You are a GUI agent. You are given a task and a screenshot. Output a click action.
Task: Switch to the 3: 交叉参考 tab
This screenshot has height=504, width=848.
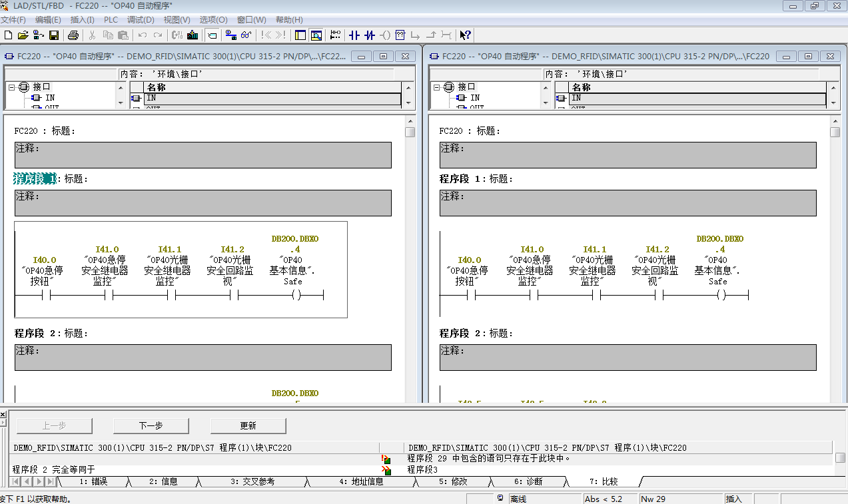252,481
